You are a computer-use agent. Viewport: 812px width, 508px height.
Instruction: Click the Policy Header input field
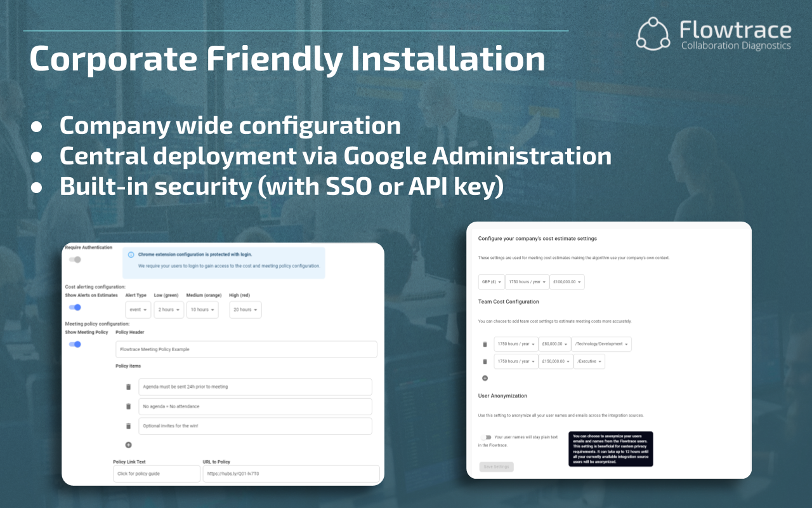click(x=246, y=349)
